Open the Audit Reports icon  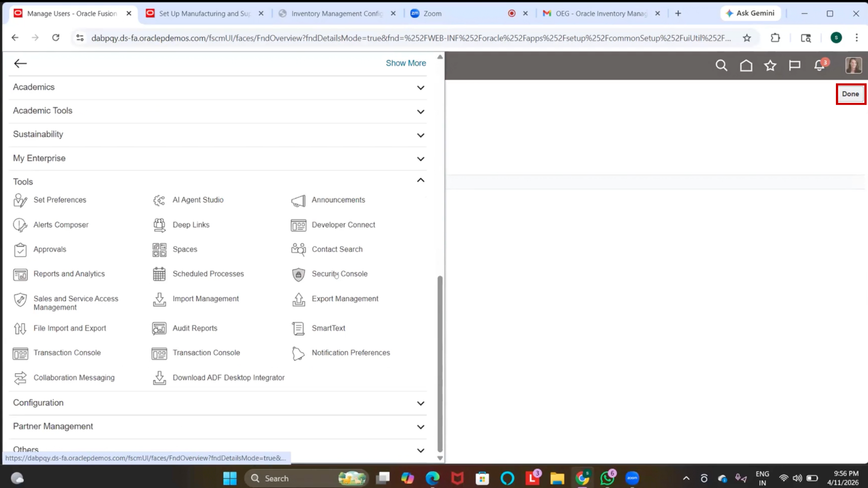click(159, 328)
